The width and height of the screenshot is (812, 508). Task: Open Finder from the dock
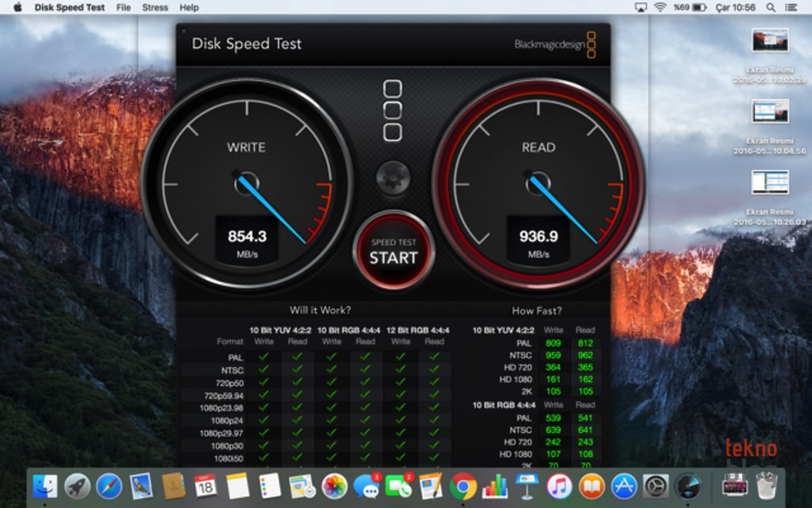tap(45, 487)
